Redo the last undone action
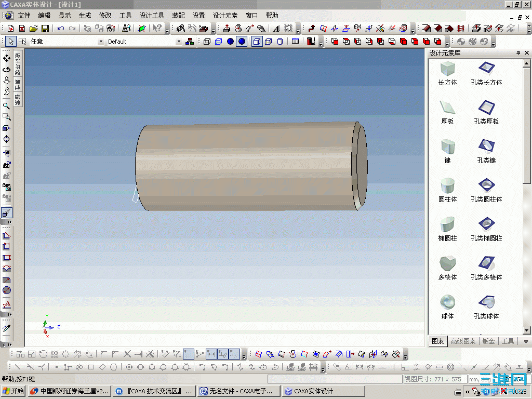 click(72, 29)
